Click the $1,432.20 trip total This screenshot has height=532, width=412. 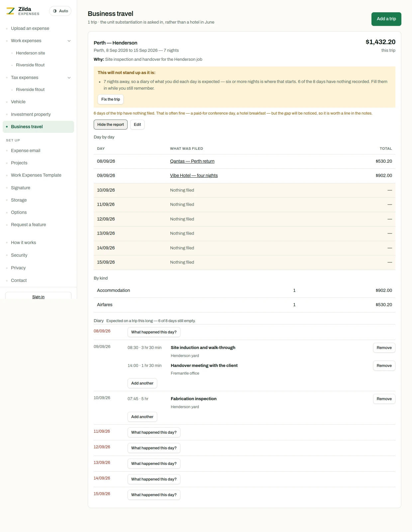(380, 42)
